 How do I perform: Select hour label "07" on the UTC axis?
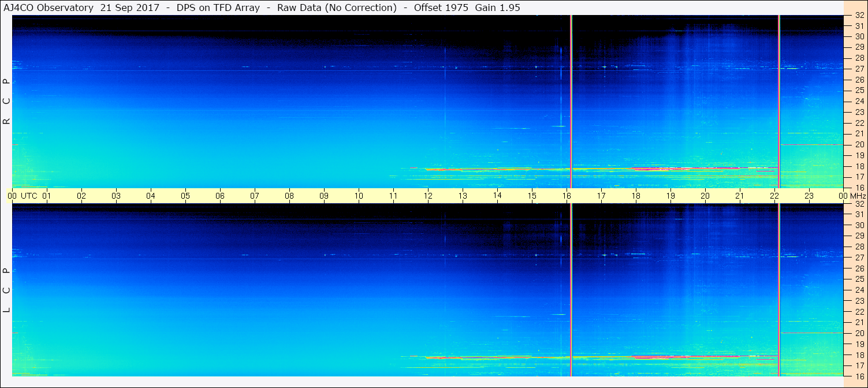pos(255,196)
